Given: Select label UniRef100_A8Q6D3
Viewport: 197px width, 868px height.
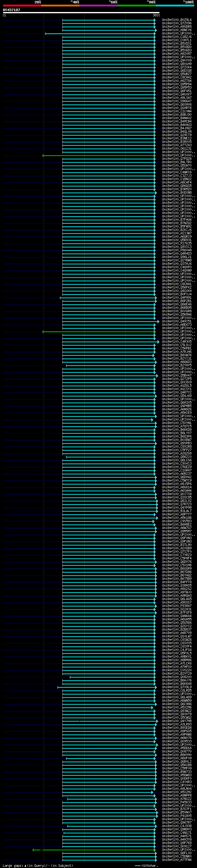Looking at the screenshot, I should (176, 362).
